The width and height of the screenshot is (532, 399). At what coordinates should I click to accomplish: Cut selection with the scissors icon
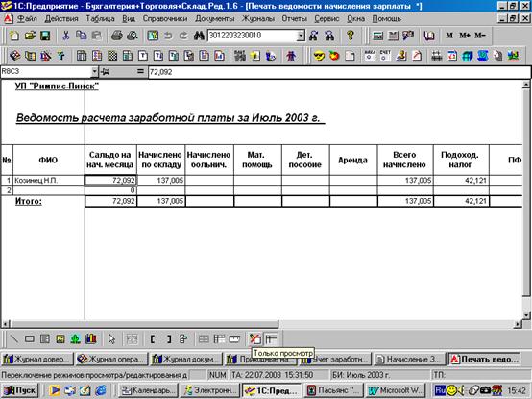[66, 36]
